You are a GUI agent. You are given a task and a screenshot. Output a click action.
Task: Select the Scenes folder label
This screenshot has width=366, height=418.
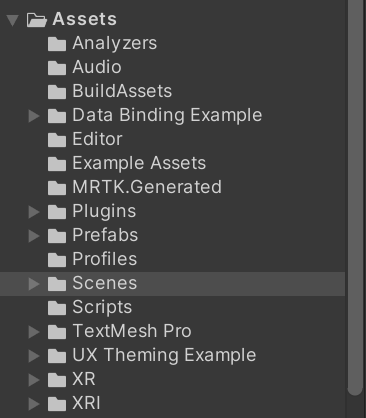point(105,283)
